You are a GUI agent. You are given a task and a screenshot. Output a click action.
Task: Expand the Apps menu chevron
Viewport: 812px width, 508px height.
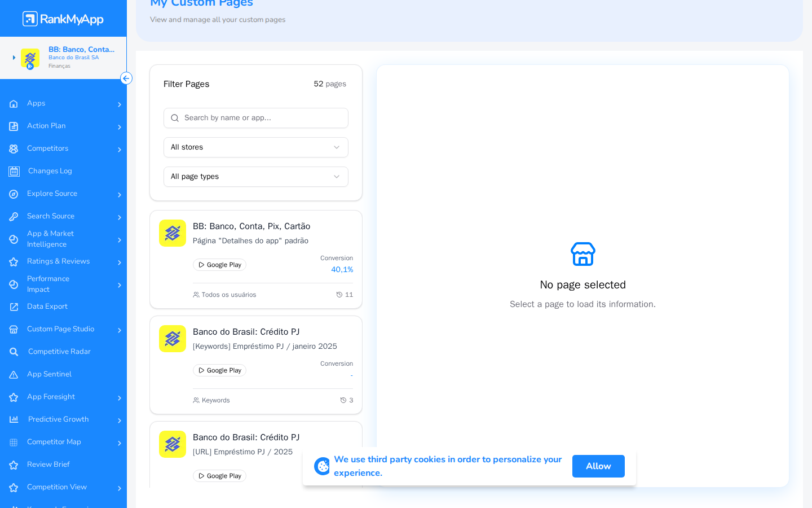[120, 104]
